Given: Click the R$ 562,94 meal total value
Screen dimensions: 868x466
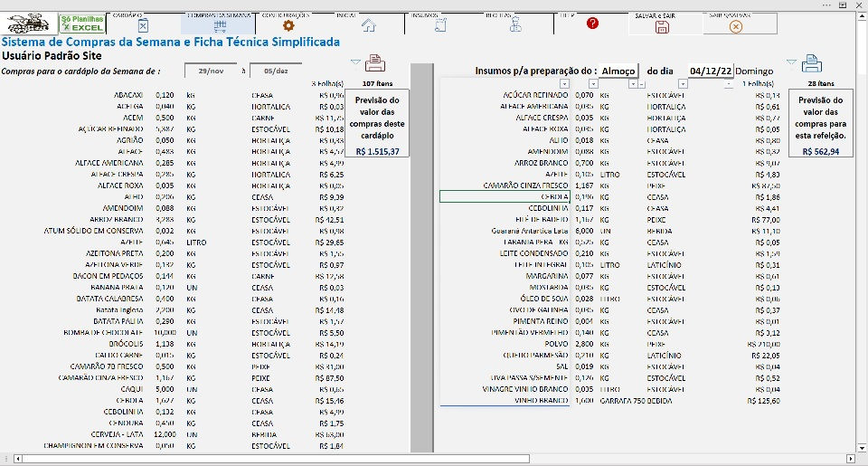Looking at the screenshot, I should coord(820,151).
